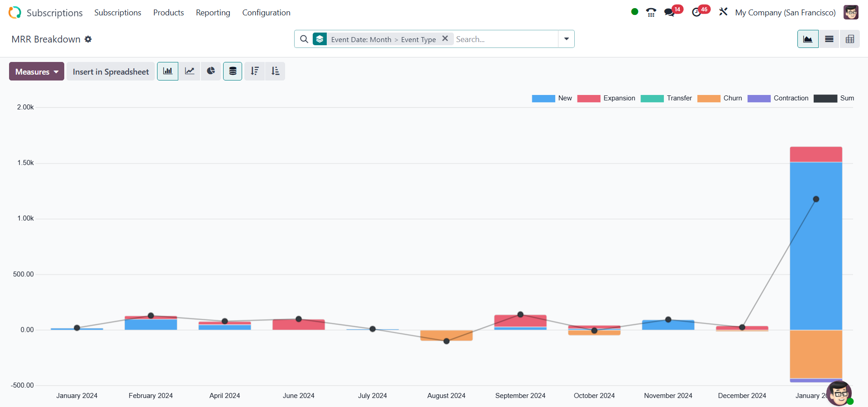Open the activities clock icon
Screen dimensions: 868x407
[696, 13]
